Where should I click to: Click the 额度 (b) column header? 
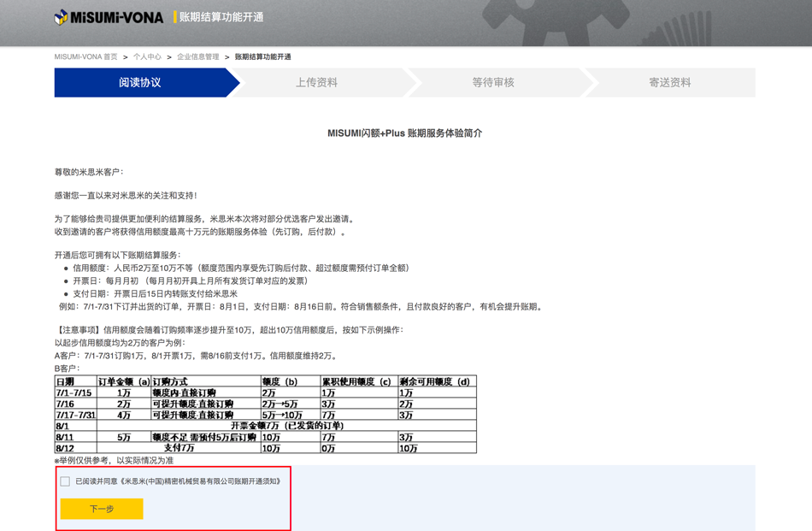tap(280, 381)
